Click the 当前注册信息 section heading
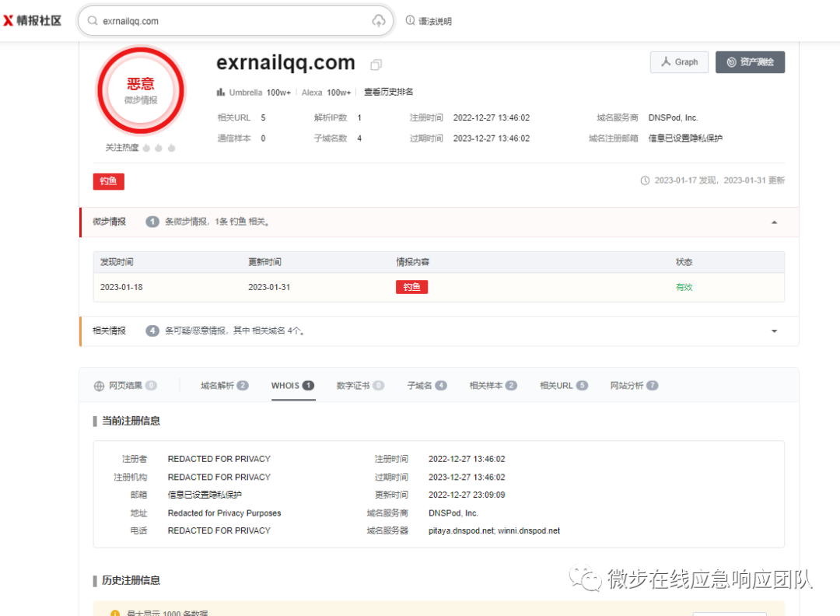This screenshot has height=616, width=840. 131,421
